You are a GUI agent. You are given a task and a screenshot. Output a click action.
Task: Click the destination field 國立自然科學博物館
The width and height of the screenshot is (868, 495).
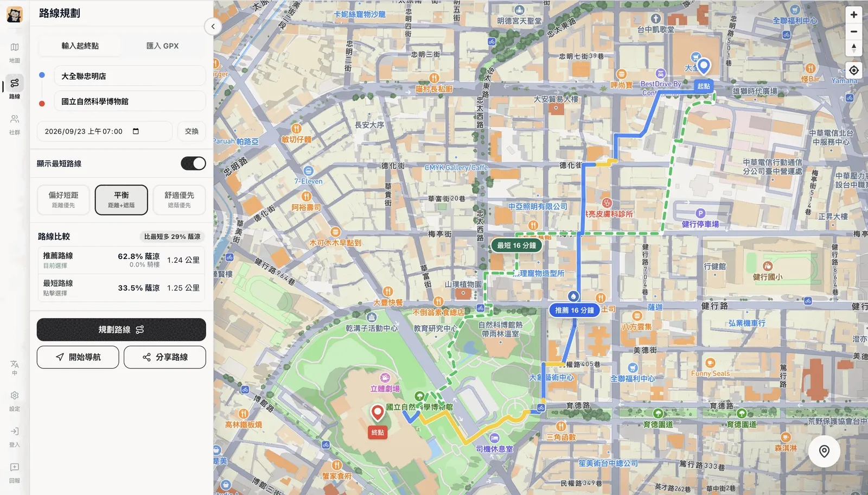[x=130, y=101]
